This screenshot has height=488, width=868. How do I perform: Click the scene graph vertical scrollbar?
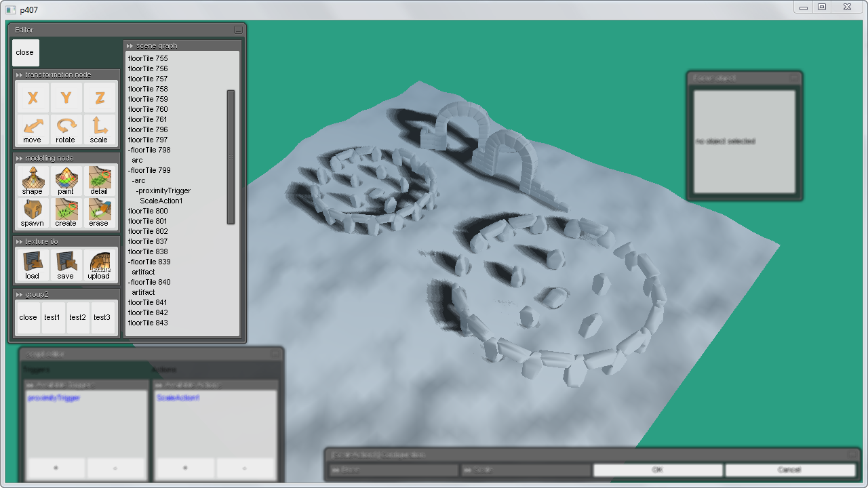[x=231, y=157]
